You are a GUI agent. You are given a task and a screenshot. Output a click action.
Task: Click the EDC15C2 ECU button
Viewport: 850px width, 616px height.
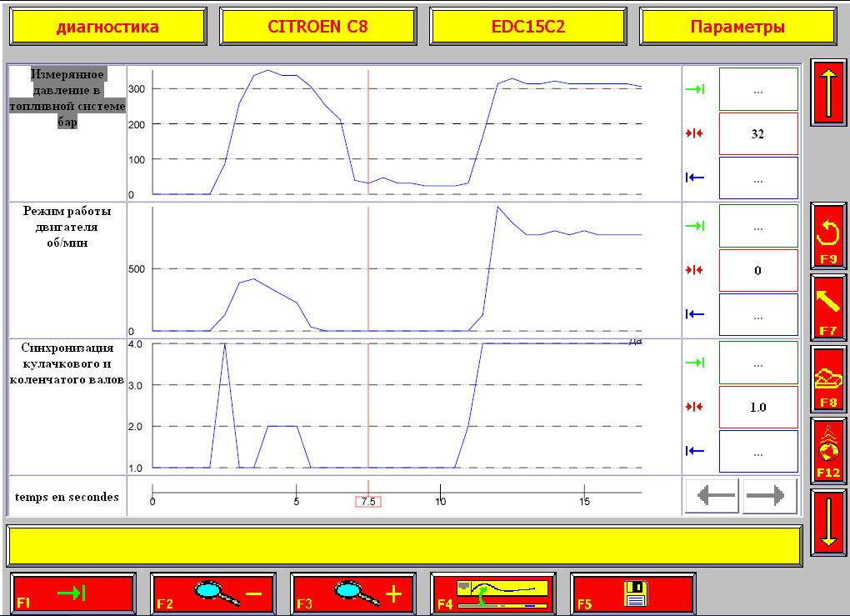pos(527,27)
